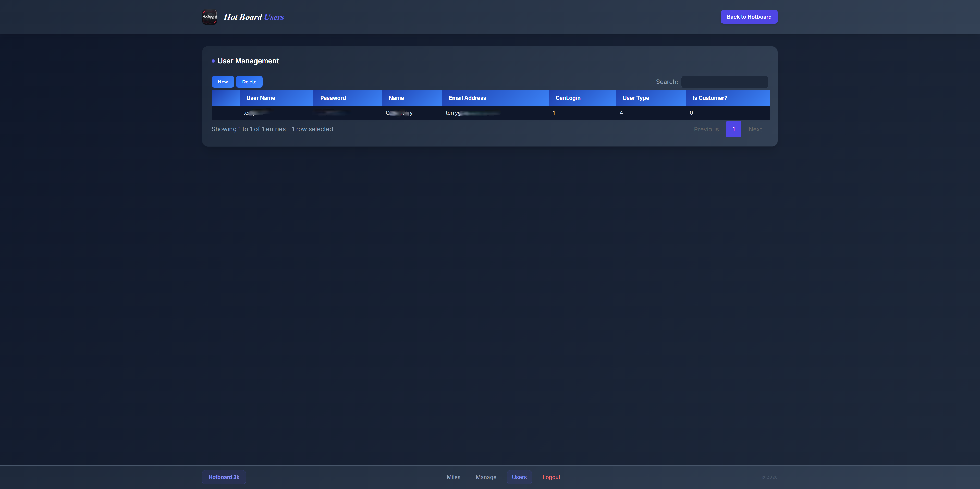Focus the Search input field
The image size is (980, 489).
point(724,82)
